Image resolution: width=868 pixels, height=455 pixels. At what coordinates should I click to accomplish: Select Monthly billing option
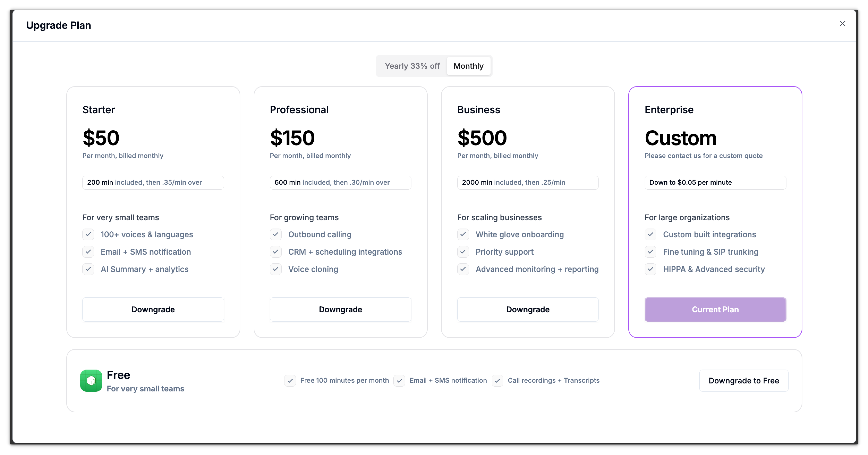pyautogui.click(x=468, y=66)
